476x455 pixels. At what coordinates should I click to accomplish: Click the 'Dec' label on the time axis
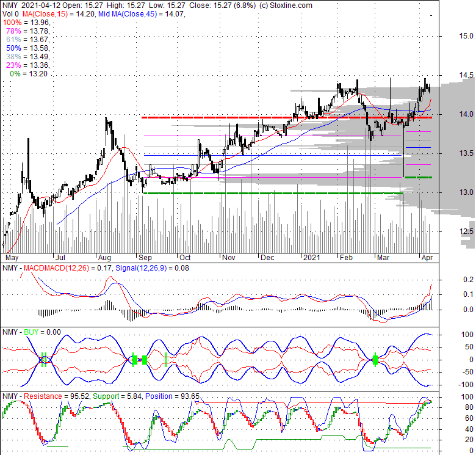267,258
